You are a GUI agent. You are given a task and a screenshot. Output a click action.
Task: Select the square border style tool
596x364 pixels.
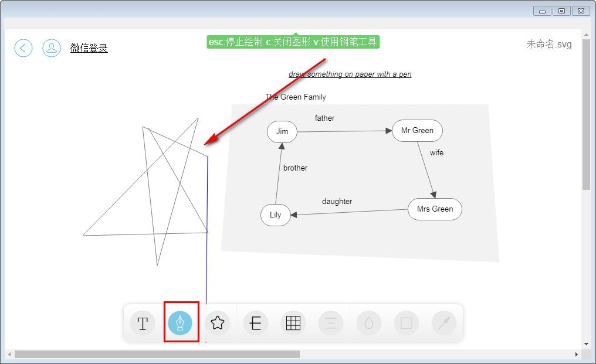[407, 323]
